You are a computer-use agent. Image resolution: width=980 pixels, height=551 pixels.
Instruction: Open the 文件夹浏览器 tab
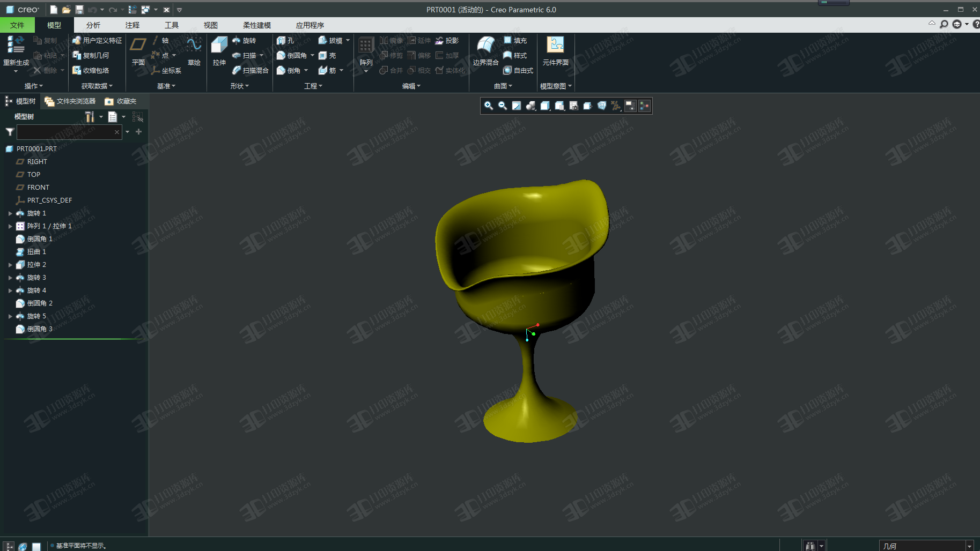tap(70, 101)
